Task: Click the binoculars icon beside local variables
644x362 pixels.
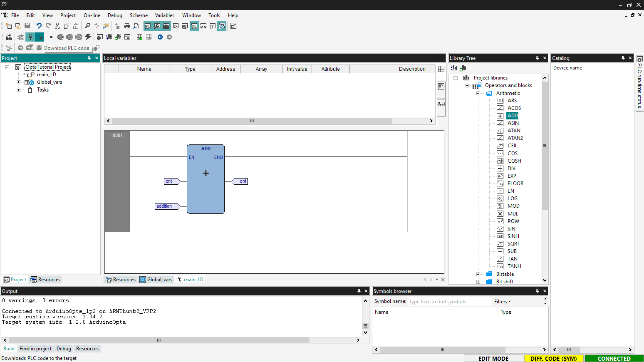Action: (441, 104)
